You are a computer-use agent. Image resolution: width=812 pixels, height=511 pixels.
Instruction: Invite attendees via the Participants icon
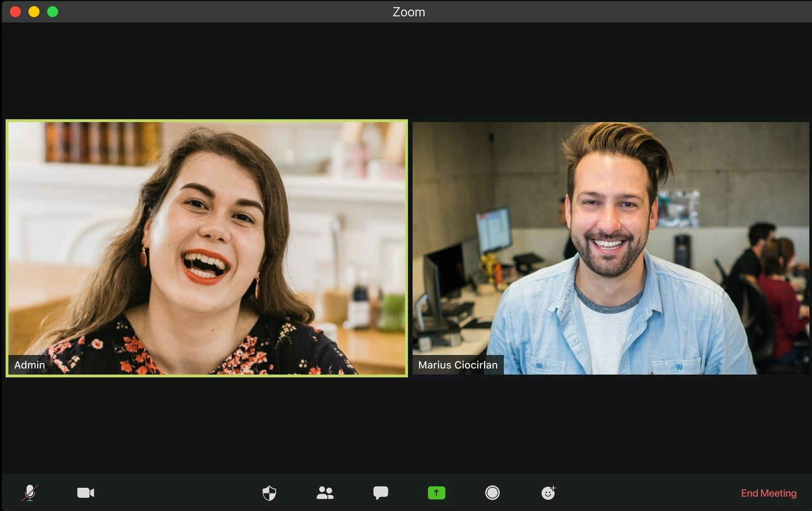coord(325,493)
